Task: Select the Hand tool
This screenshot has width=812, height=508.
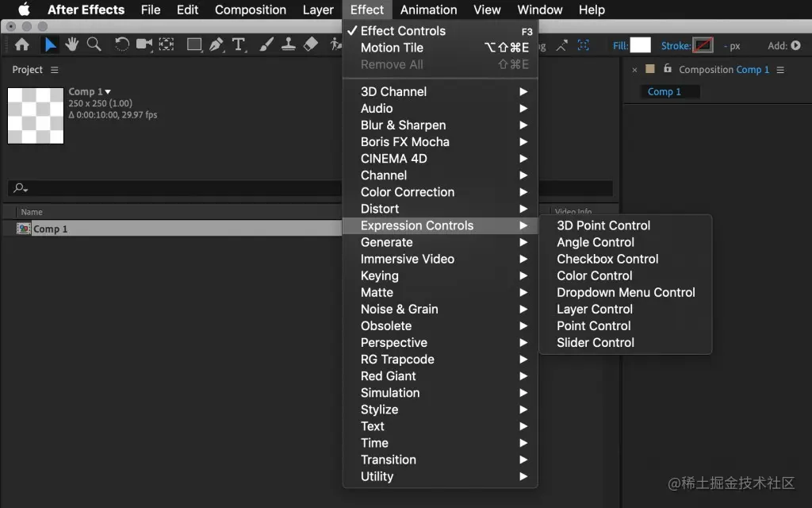Action: 71,45
